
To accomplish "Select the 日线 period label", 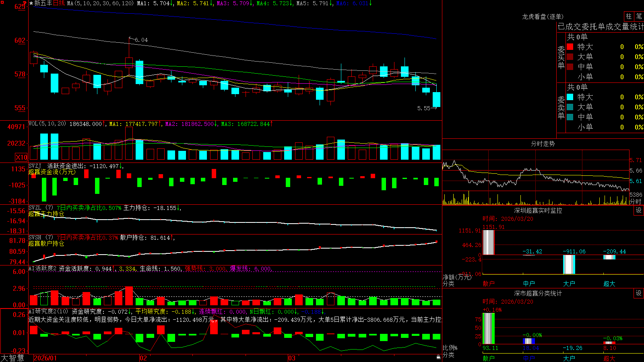I will point(59,3).
